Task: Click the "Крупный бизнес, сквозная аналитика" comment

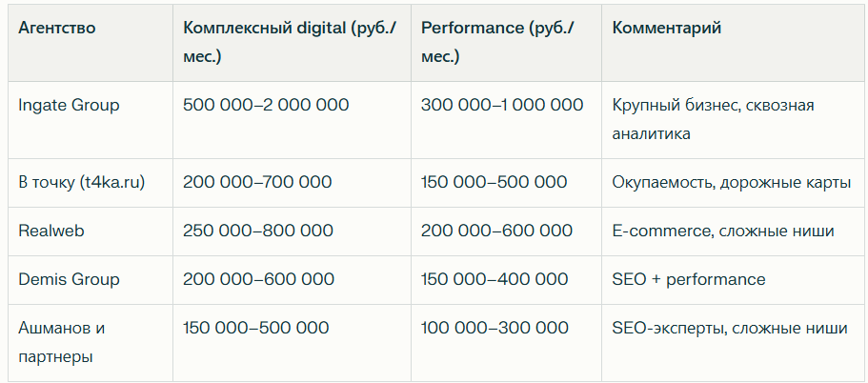Action: click(713, 119)
